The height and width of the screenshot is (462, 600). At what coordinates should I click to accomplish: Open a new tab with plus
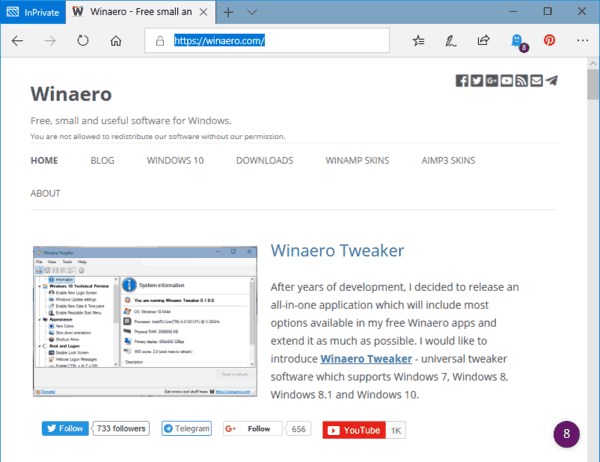tap(228, 12)
